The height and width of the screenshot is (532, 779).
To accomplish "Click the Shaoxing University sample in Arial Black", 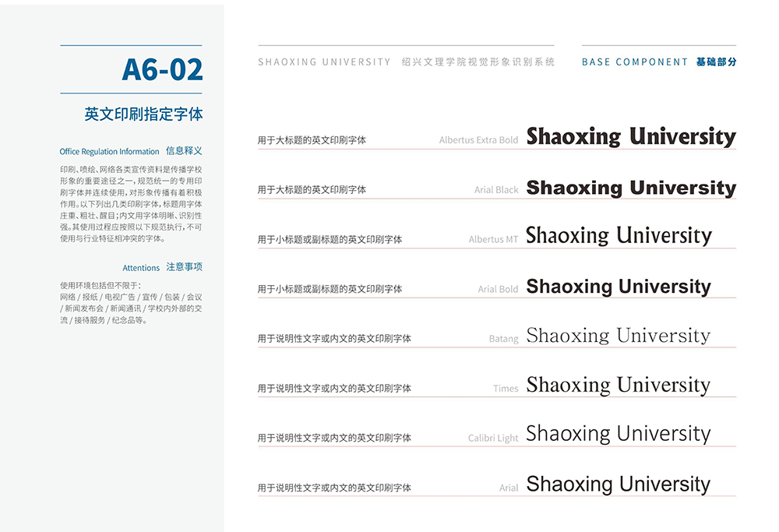I will pos(631,188).
